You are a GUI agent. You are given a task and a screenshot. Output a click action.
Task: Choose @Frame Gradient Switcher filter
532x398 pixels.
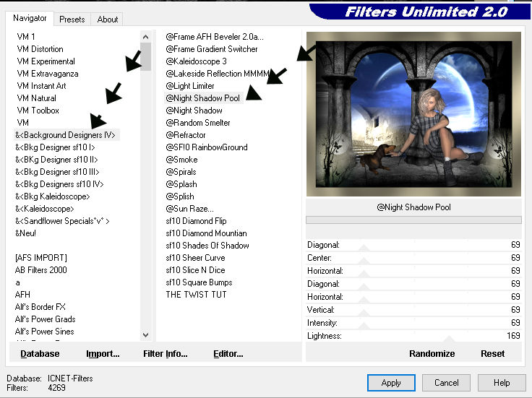pyautogui.click(x=212, y=49)
